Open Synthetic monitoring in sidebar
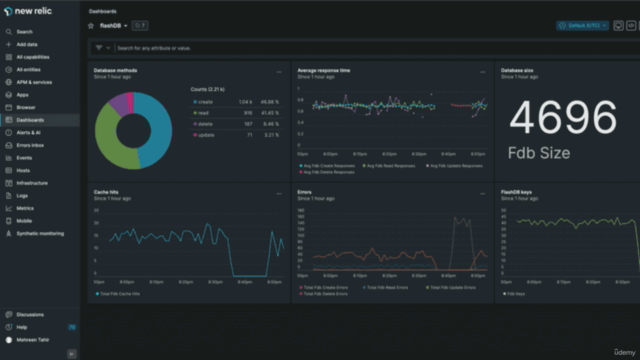The height and width of the screenshot is (360, 640). (x=40, y=234)
